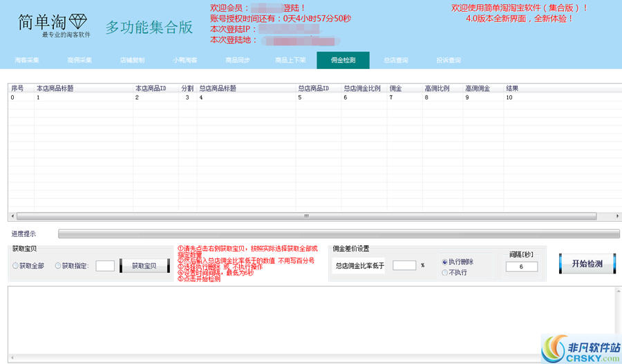Click the 进度提示 progress bar
622x364 pixels.
pos(339,234)
